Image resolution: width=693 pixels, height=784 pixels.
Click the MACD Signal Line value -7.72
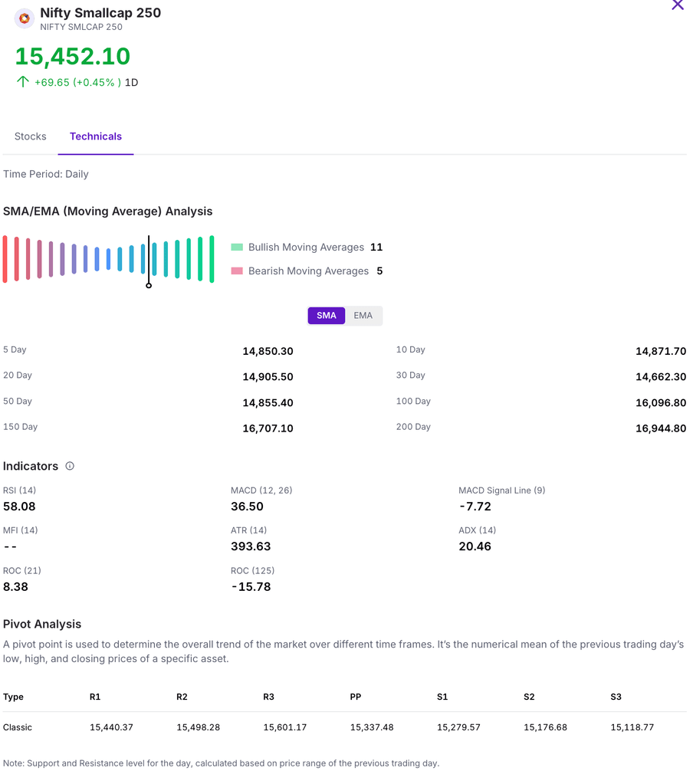point(475,507)
